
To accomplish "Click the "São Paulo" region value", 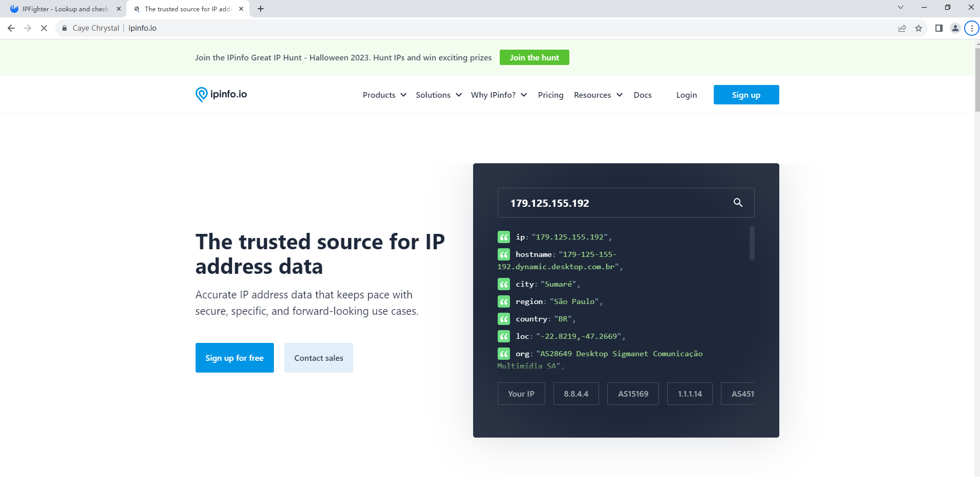I will [x=574, y=301].
